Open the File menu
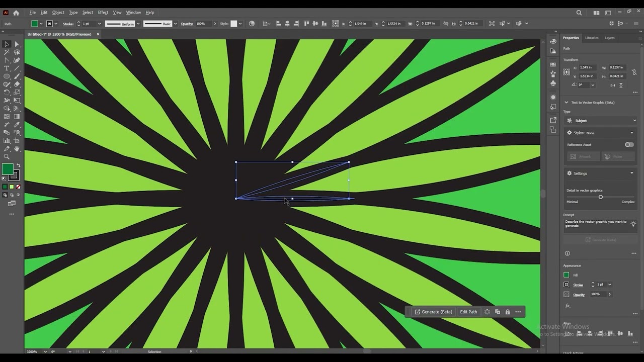This screenshot has width=644, height=362. point(32,13)
